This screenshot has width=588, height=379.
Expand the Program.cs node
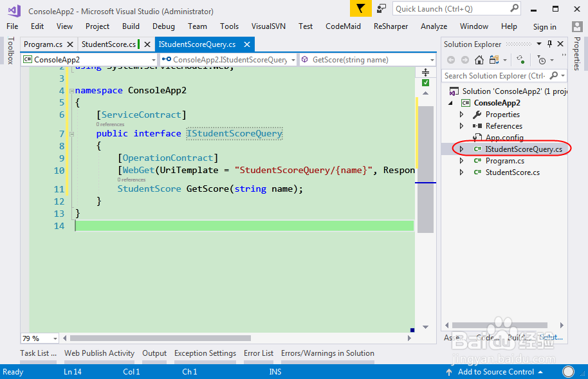462,161
